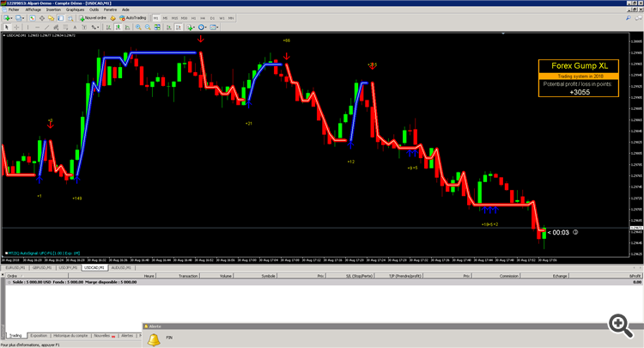644x348 pixels.
Task: Toggle chart shift
Action: coord(179,27)
